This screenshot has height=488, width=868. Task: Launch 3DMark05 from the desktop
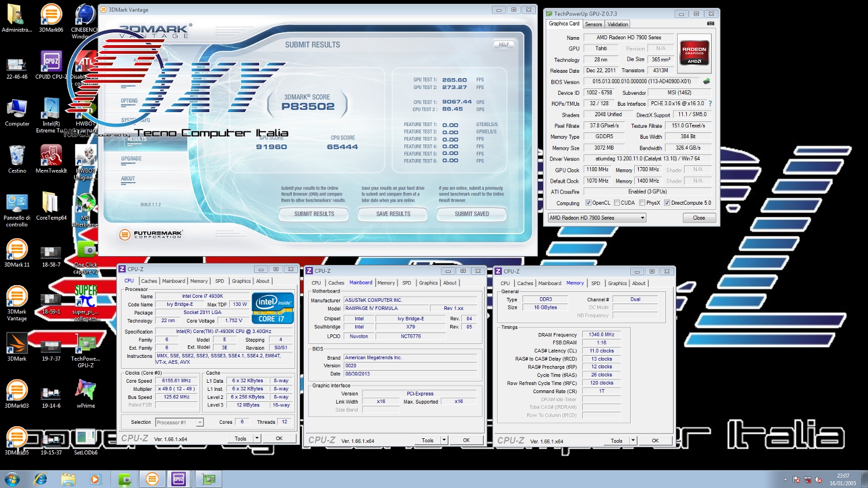point(17,441)
